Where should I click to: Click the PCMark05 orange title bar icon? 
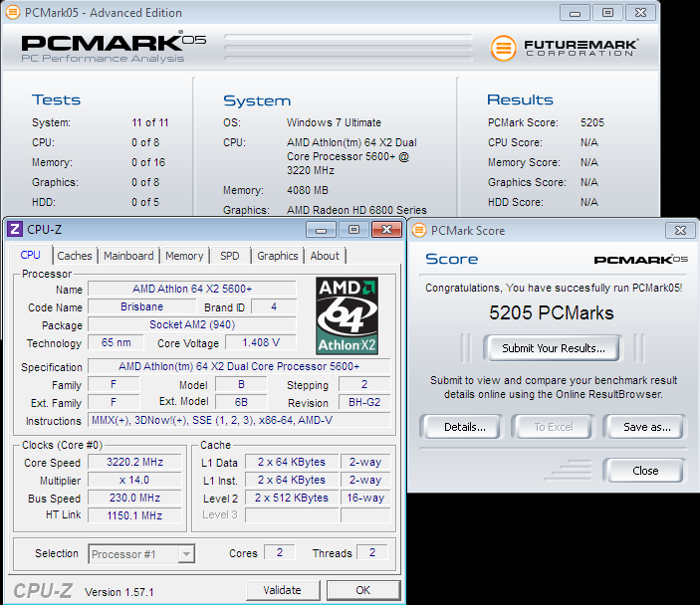[13, 13]
